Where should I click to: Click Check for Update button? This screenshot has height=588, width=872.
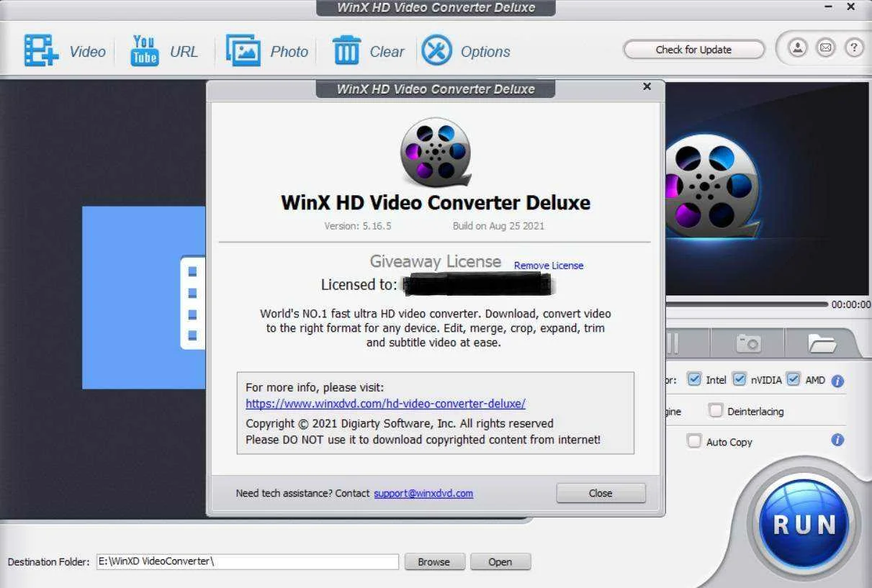(693, 50)
